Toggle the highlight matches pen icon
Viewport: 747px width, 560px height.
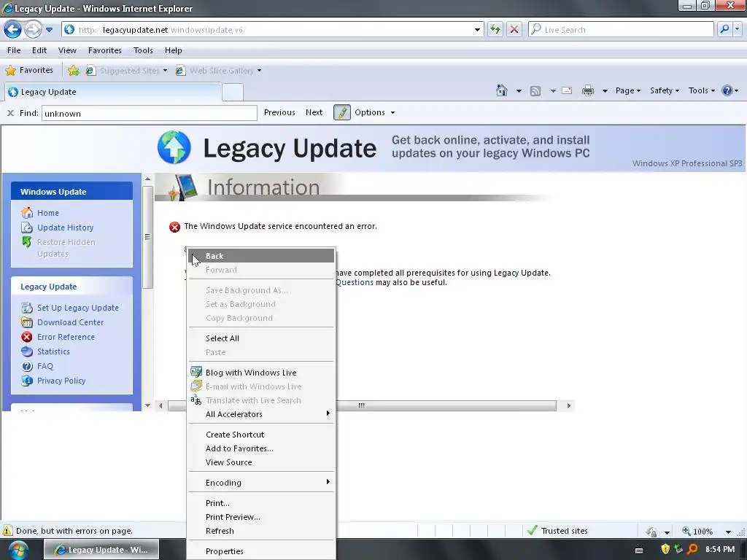(x=342, y=112)
